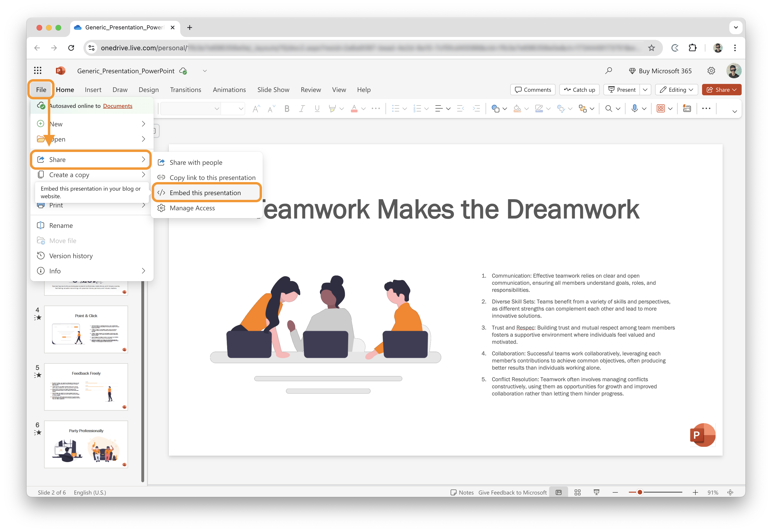Click the shape fill bucket icon
The image size is (772, 532).
click(x=517, y=109)
